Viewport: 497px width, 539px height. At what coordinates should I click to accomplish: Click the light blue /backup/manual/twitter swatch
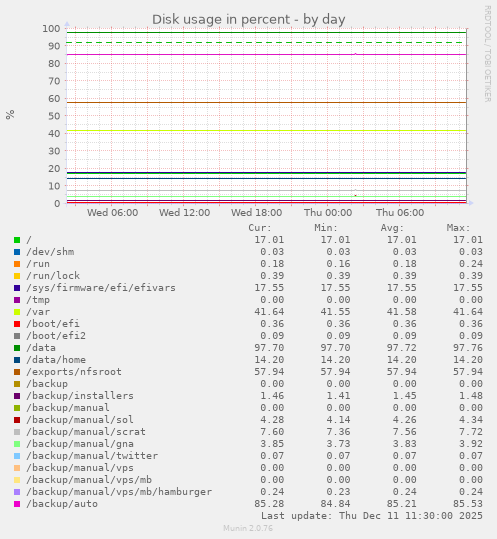(x=17, y=456)
